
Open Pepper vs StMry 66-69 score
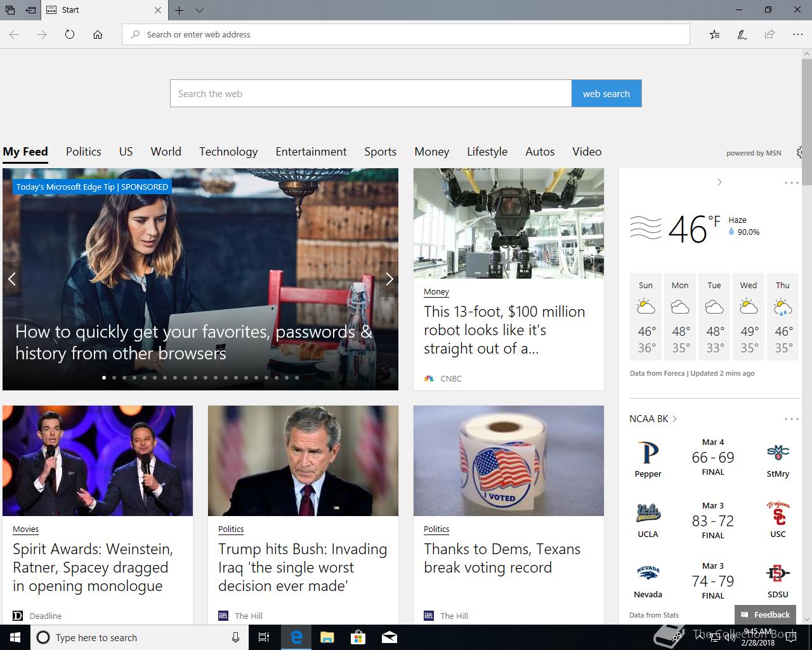[x=713, y=458]
